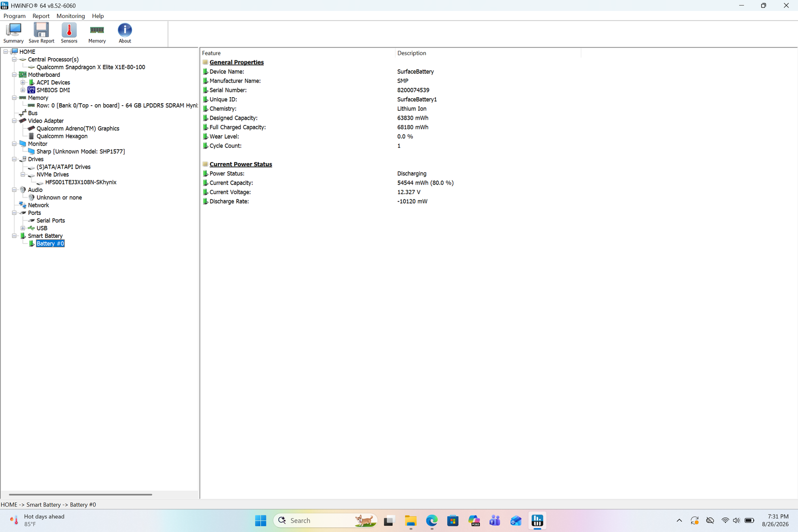
Task: Collapse the Monitor branch
Action: click(14, 144)
